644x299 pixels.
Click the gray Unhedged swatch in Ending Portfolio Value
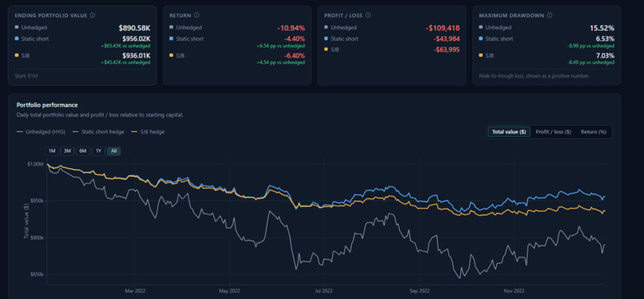click(17, 27)
